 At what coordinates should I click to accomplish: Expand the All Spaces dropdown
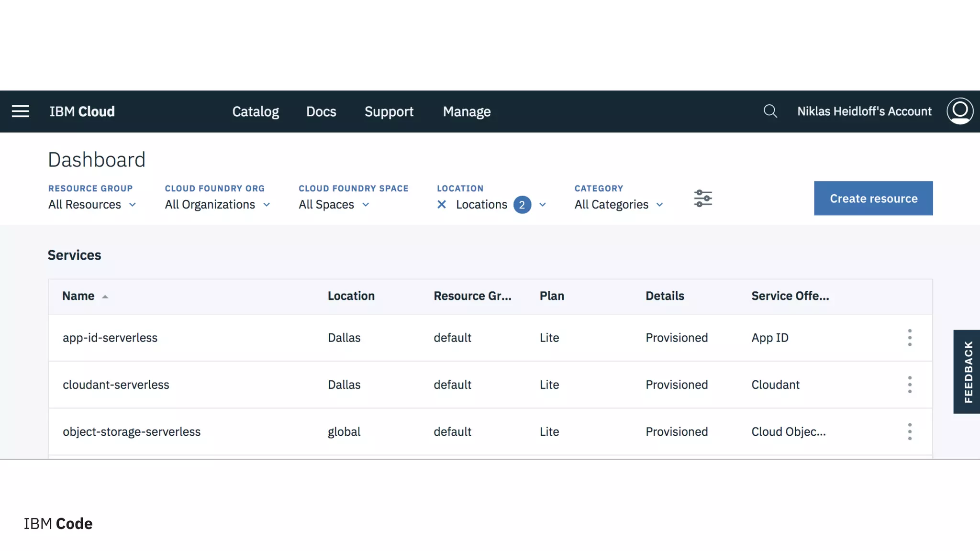[x=334, y=205]
